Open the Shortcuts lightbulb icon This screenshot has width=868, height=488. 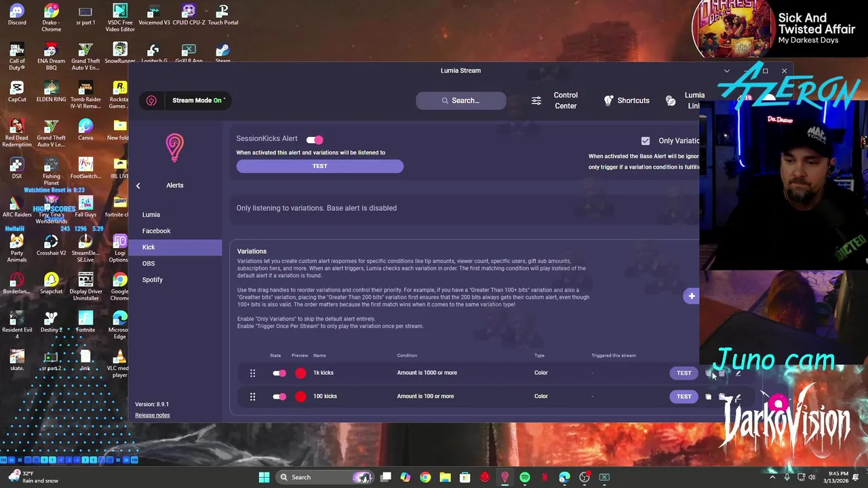point(609,100)
